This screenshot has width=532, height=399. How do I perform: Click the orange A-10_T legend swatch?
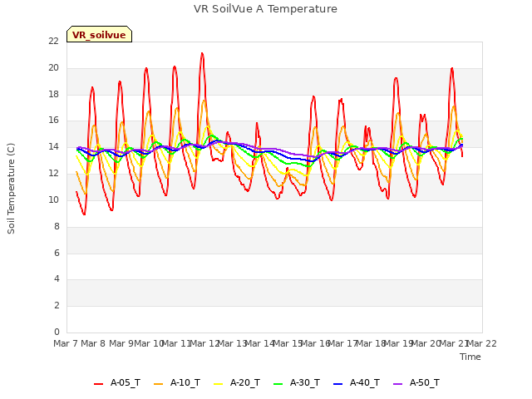158,384
